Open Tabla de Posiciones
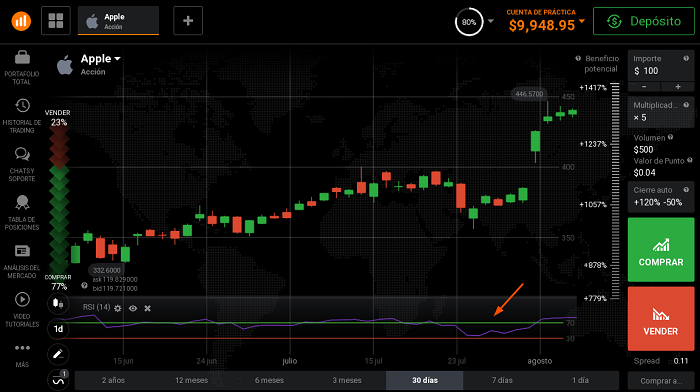The image size is (700, 392). tap(21, 213)
